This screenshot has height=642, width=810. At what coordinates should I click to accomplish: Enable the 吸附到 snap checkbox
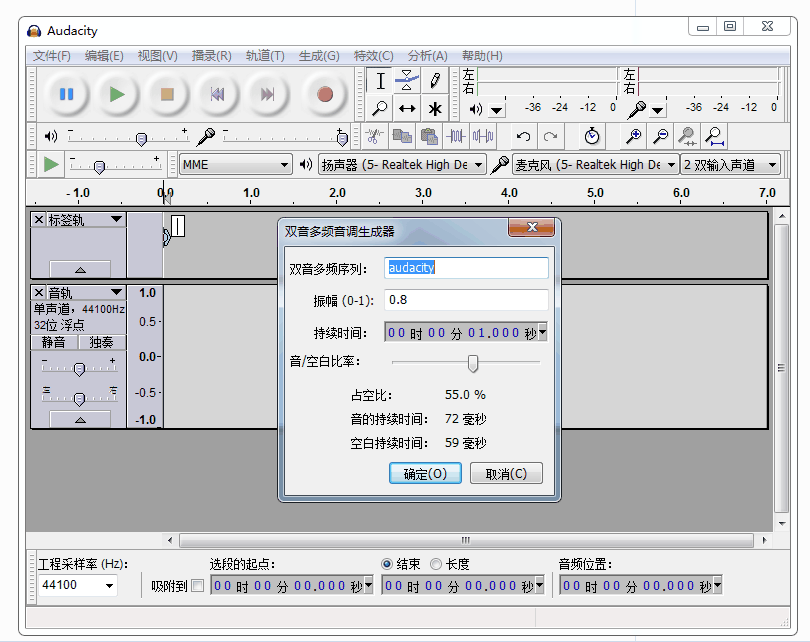(x=198, y=584)
